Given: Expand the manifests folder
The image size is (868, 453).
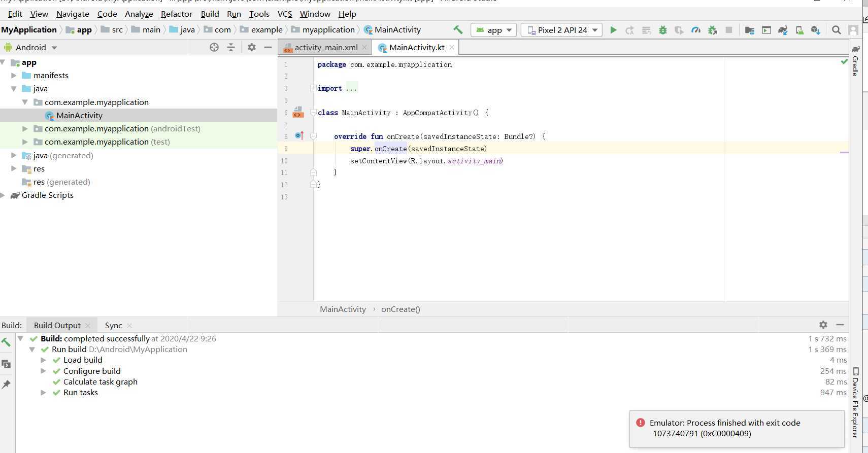Looking at the screenshot, I should point(14,75).
